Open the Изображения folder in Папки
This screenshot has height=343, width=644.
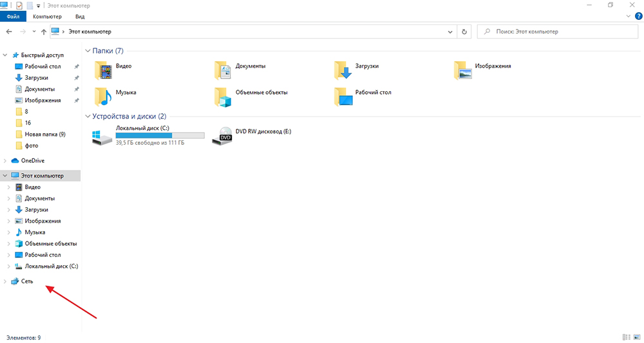click(482, 70)
